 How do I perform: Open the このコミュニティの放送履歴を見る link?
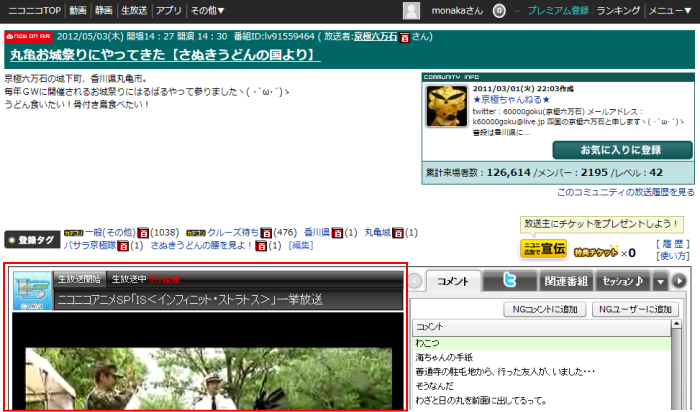[625, 191]
